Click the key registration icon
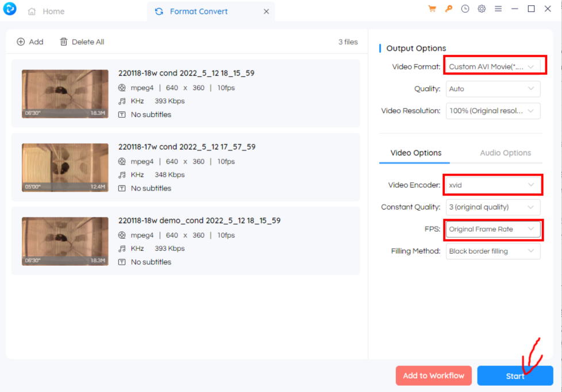The height and width of the screenshot is (392, 562). (449, 9)
